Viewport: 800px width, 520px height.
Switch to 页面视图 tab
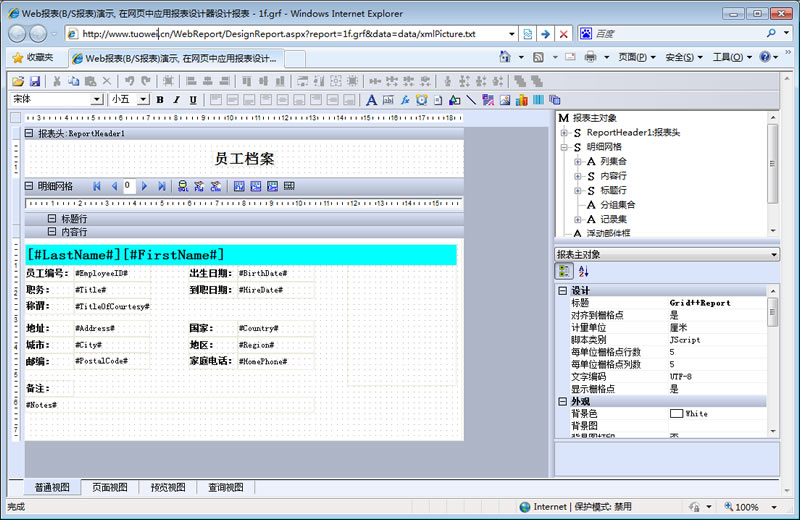pos(109,488)
